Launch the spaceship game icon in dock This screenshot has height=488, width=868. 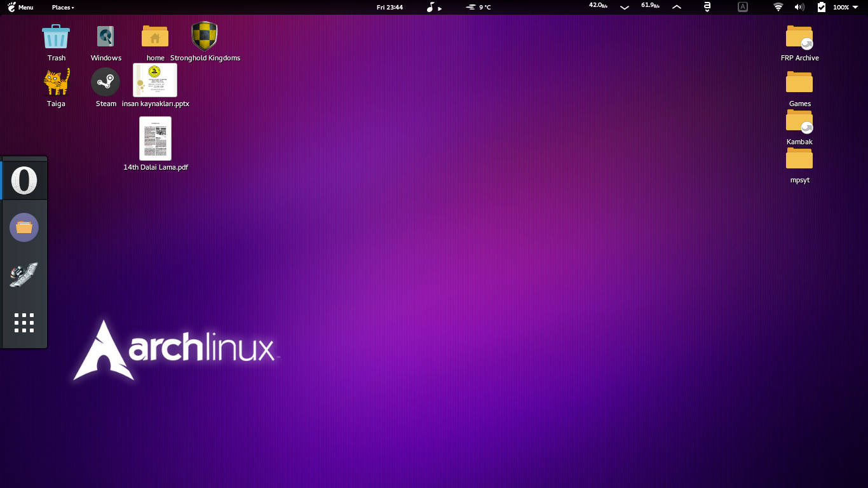24,274
